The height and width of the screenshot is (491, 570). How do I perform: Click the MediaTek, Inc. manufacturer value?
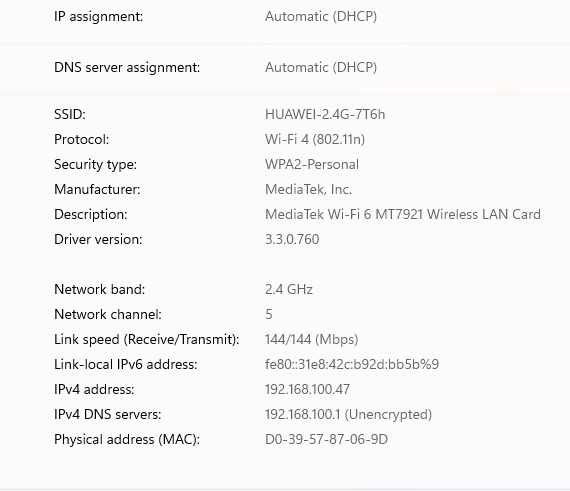(x=308, y=190)
